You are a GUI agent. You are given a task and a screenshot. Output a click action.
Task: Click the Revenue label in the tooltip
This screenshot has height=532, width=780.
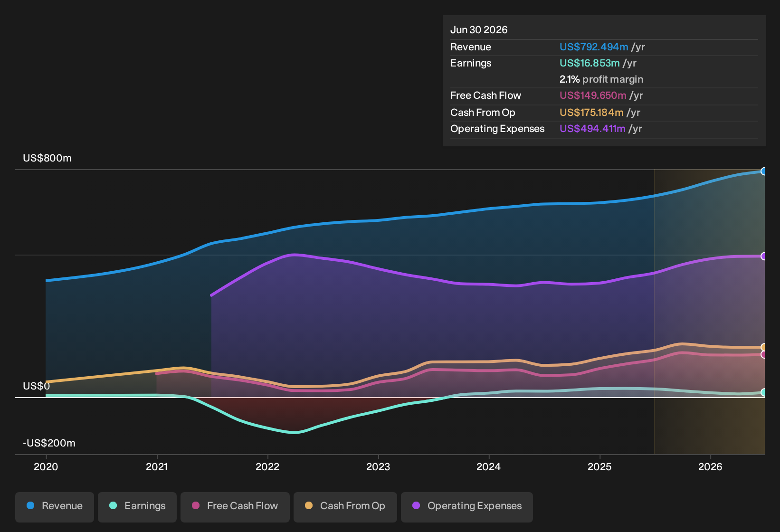[x=471, y=47]
